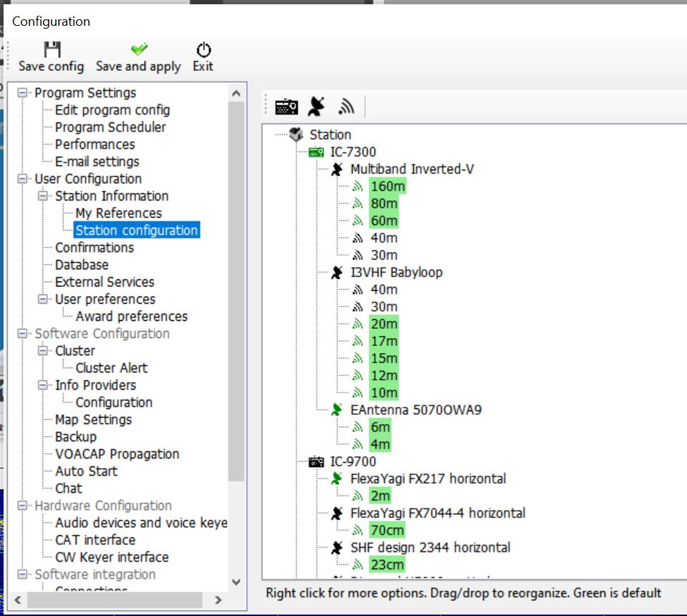
Task: Open Program Scheduler settings
Action: pos(110,127)
